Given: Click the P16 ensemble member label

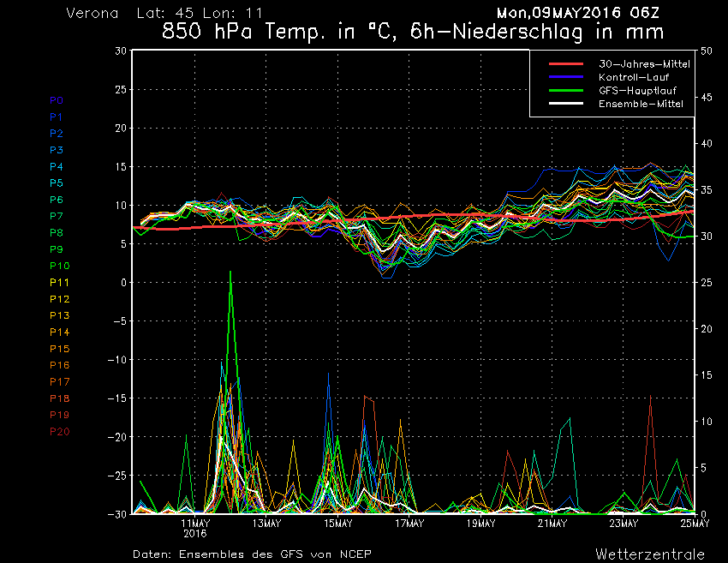Looking at the screenshot, I should (x=59, y=365).
